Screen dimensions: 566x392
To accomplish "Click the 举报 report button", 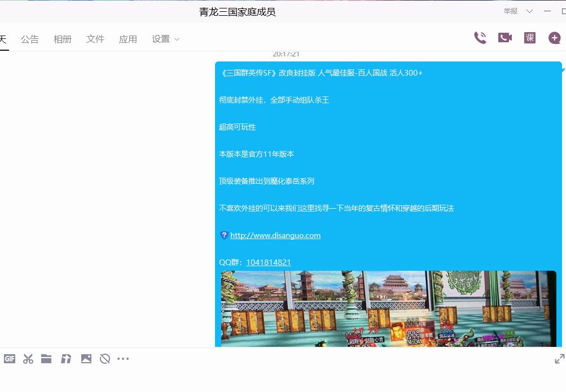I will click(511, 11).
